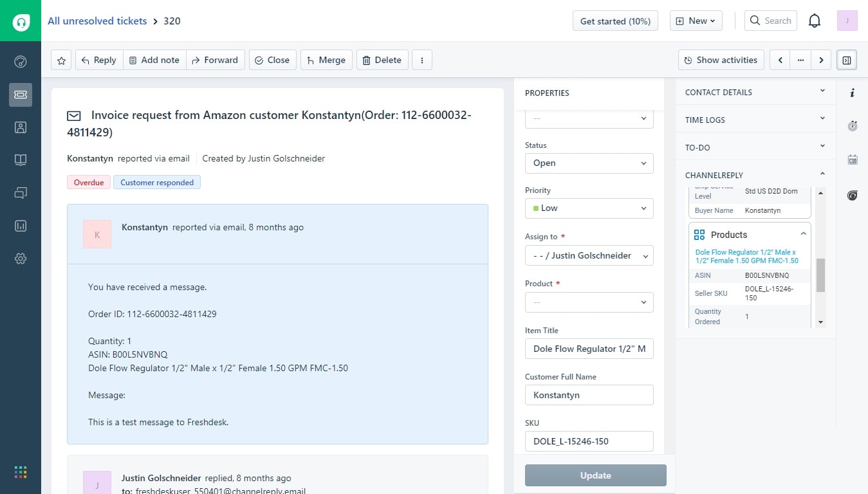Collapse the ChannelReply section

point(822,174)
